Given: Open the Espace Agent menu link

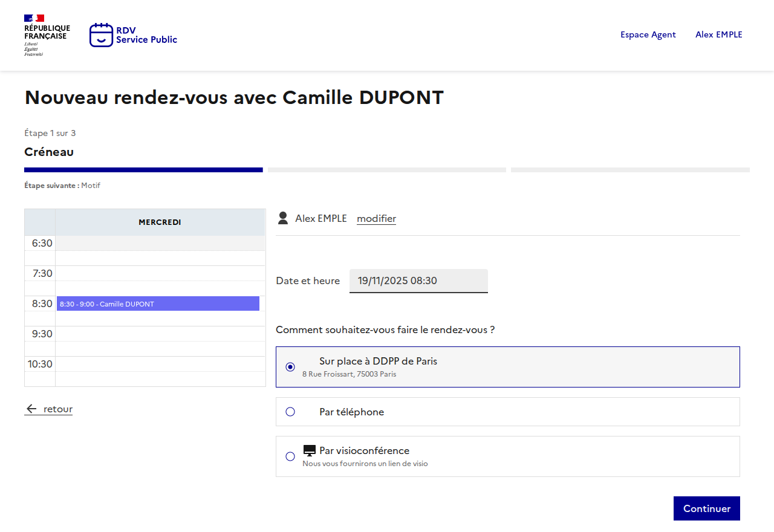Looking at the screenshot, I should (648, 34).
